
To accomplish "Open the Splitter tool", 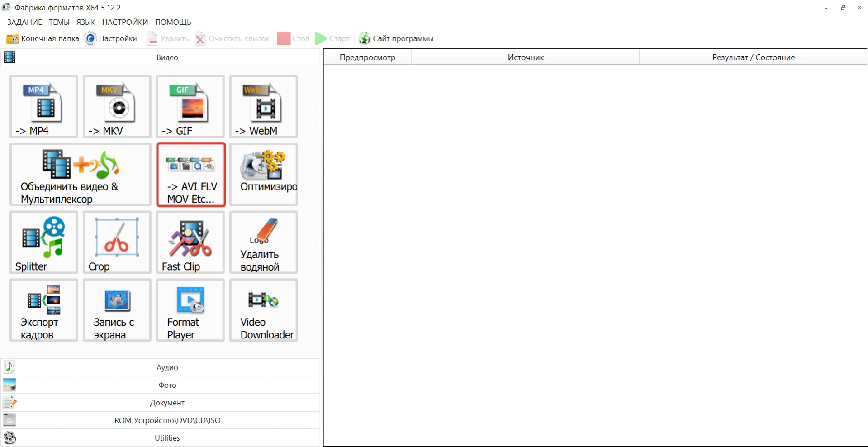I will (44, 243).
